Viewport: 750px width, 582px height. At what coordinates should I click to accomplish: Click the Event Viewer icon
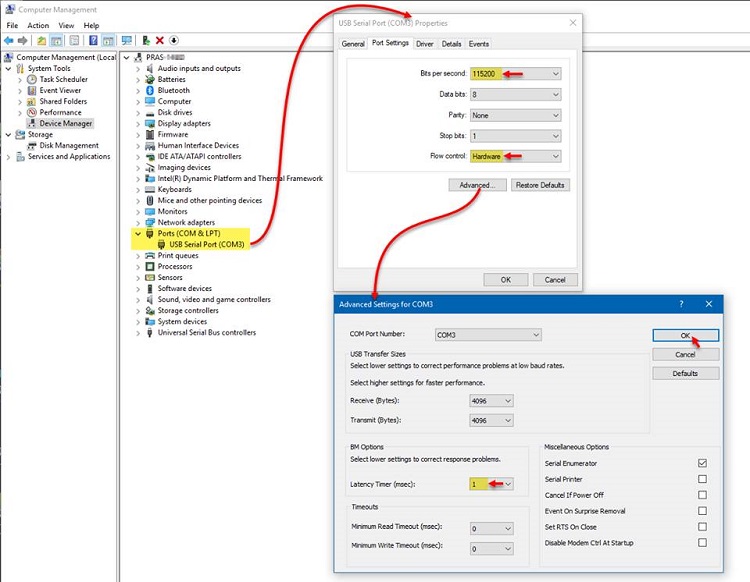32,90
